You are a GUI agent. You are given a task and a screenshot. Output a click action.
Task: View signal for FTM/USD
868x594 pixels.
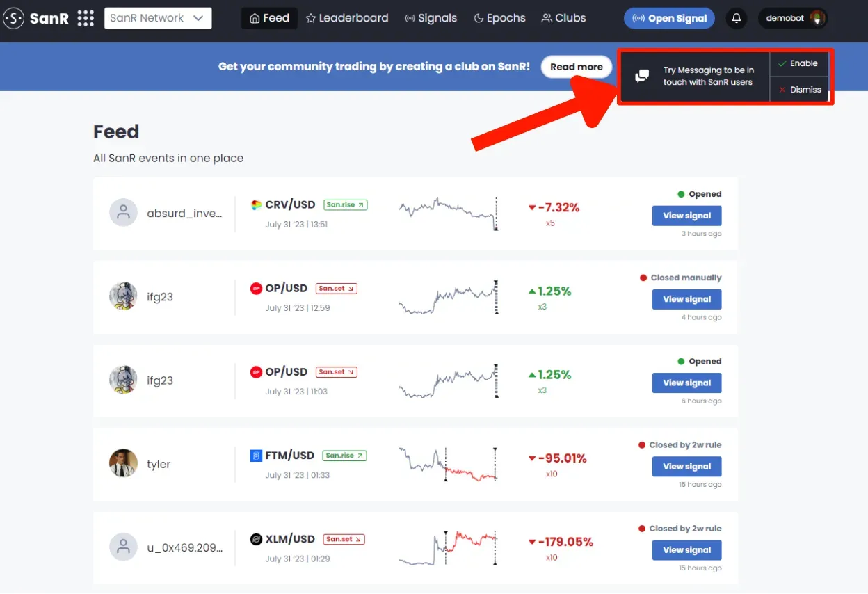[686, 466]
